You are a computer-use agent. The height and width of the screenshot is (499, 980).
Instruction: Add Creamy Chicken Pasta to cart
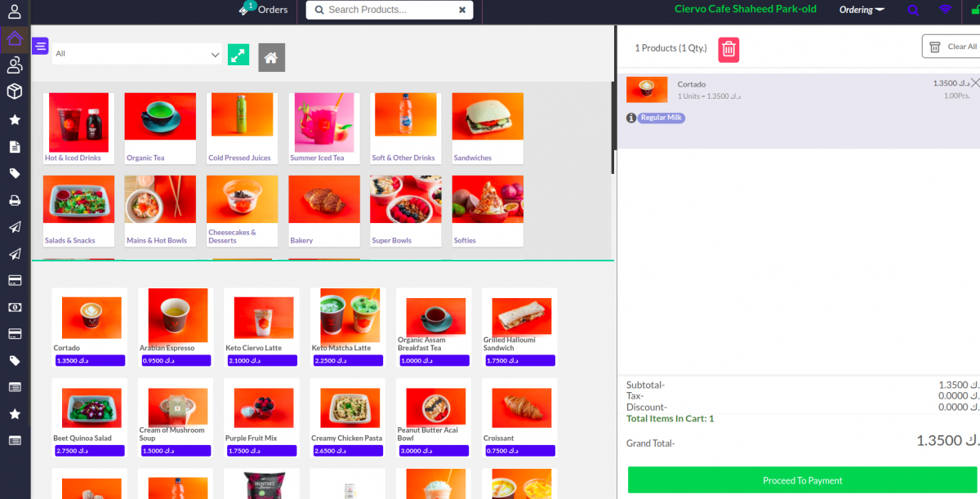click(x=348, y=418)
